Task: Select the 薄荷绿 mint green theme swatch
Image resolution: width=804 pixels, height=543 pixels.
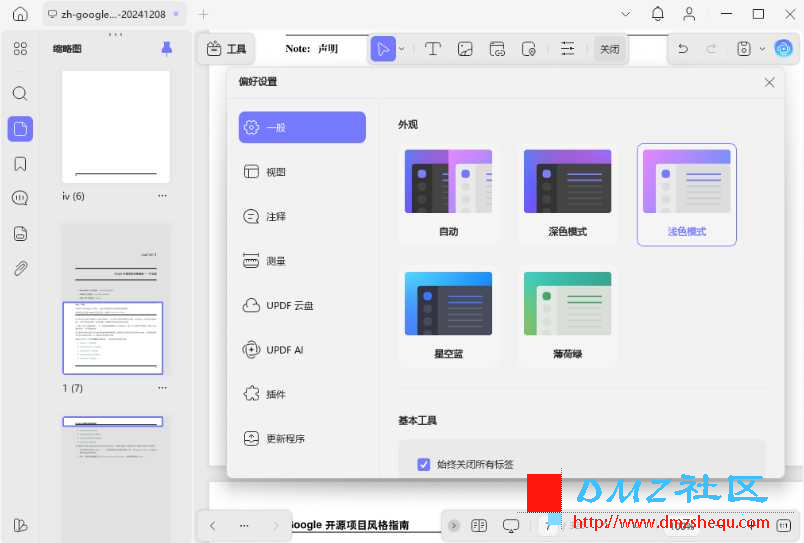Action: [x=567, y=316]
